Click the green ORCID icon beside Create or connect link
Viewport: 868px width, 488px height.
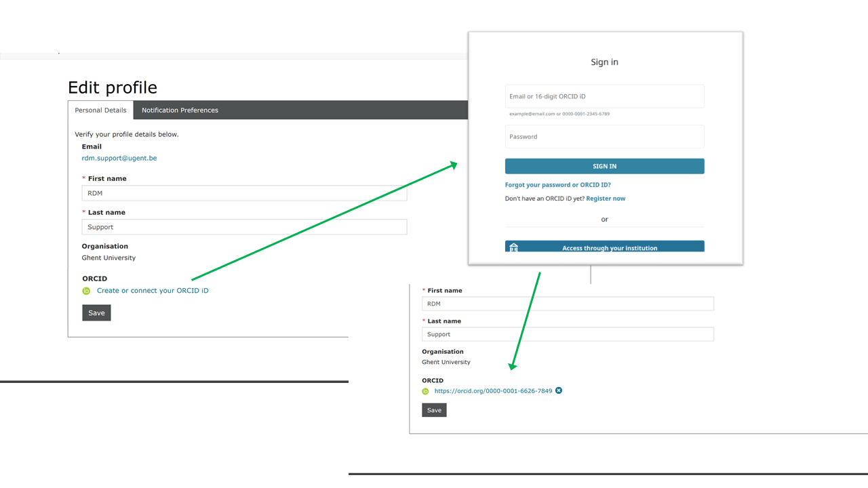(x=86, y=291)
